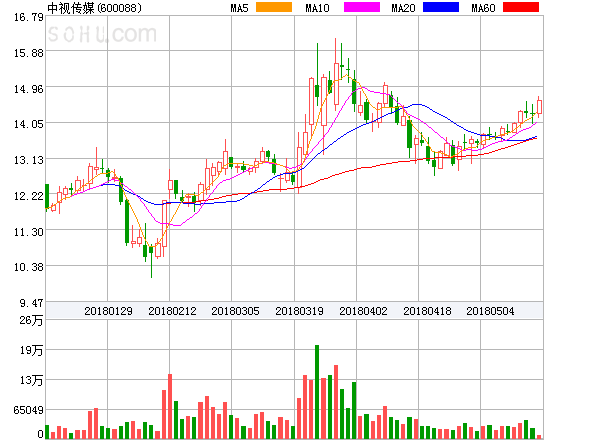
Task: Click the blue MA20 legend swatch
Action: (x=441, y=7)
